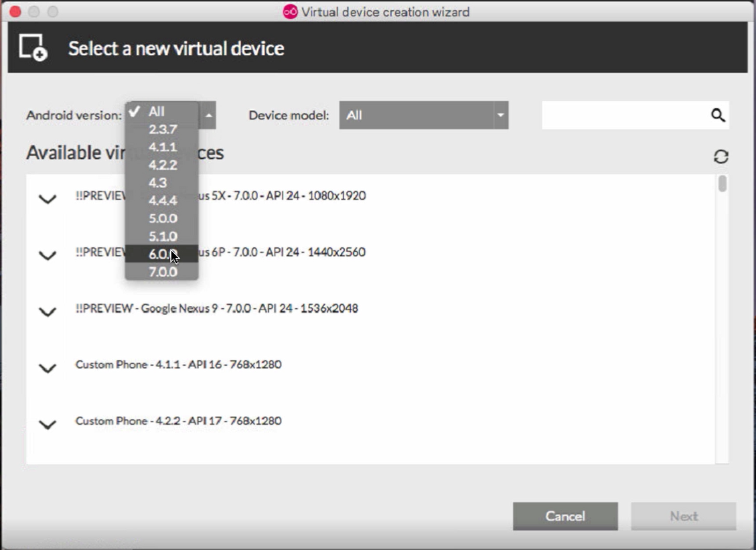
Task: Choose Android version 4.1.1
Action: (x=161, y=147)
